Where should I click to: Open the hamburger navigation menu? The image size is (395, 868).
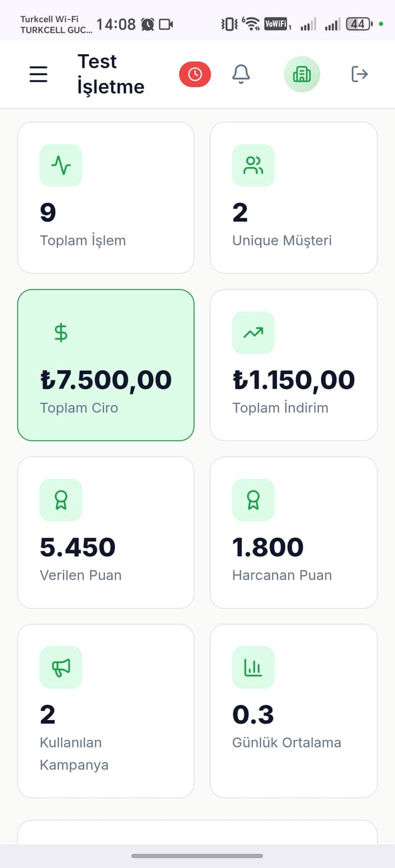38,73
